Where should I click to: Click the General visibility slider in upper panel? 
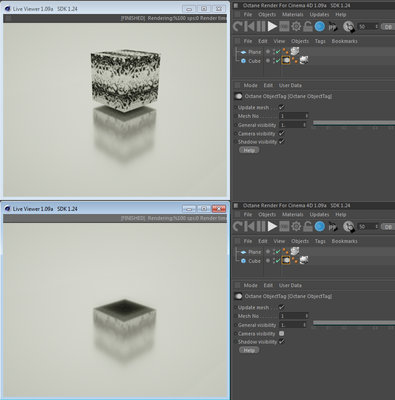pyautogui.click(x=354, y=123)
